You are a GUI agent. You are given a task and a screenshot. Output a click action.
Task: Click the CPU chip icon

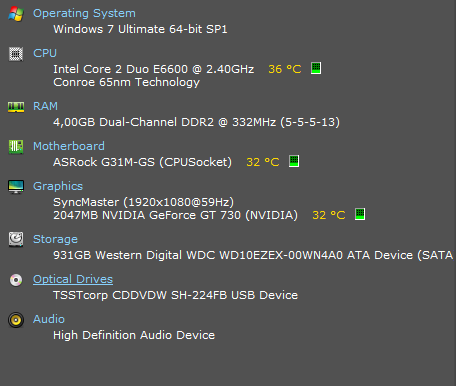16,54
